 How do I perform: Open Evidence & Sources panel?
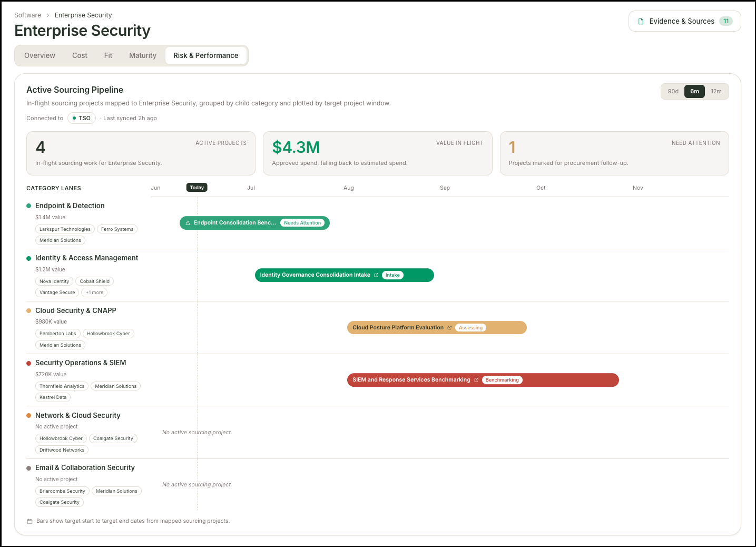(x=684, y=21)
